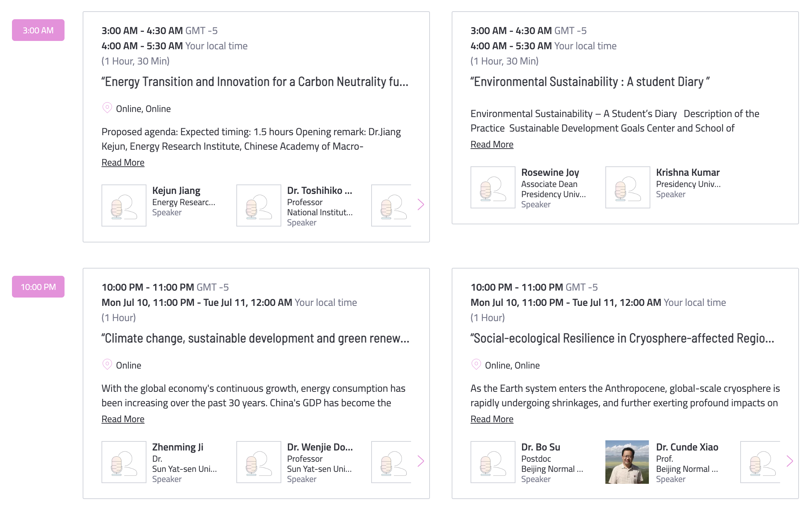The height and width of the screenshot is (511, 812).
Task: Click Dr. Wenjie Do's speaker avatar icon
Action: click(259, 462)
